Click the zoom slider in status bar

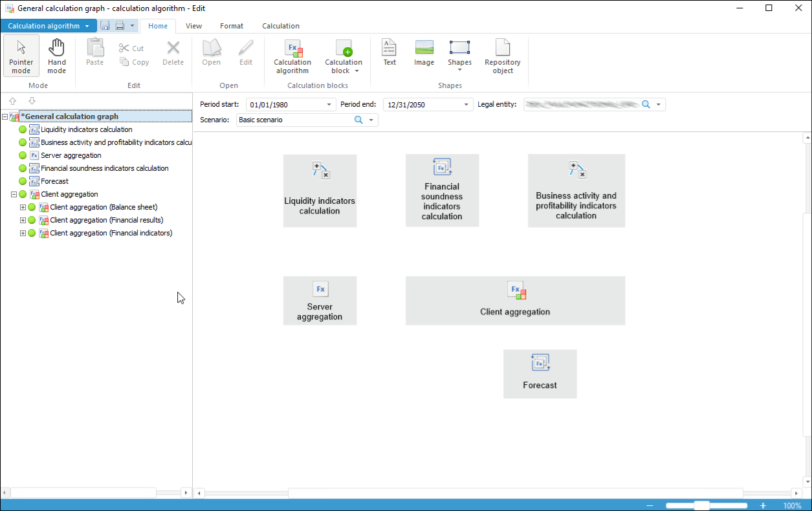(x=702, y=506)
